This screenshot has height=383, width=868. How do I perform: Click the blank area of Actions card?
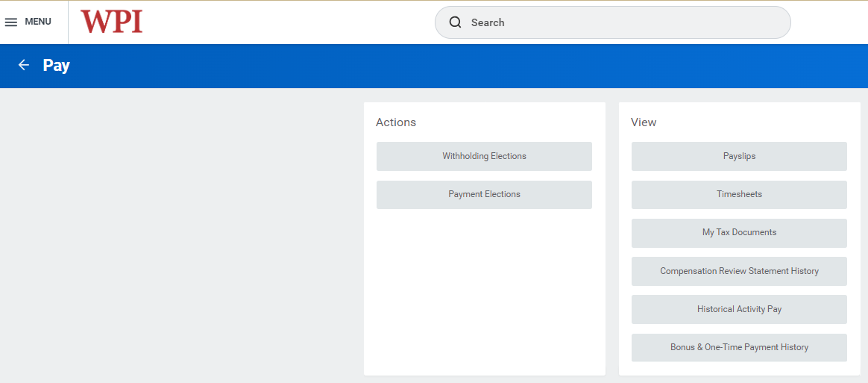click(484, 291)
